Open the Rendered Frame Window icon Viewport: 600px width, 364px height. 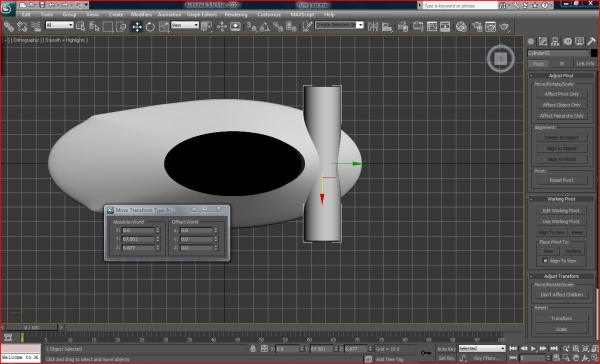[x=490, y=26]
